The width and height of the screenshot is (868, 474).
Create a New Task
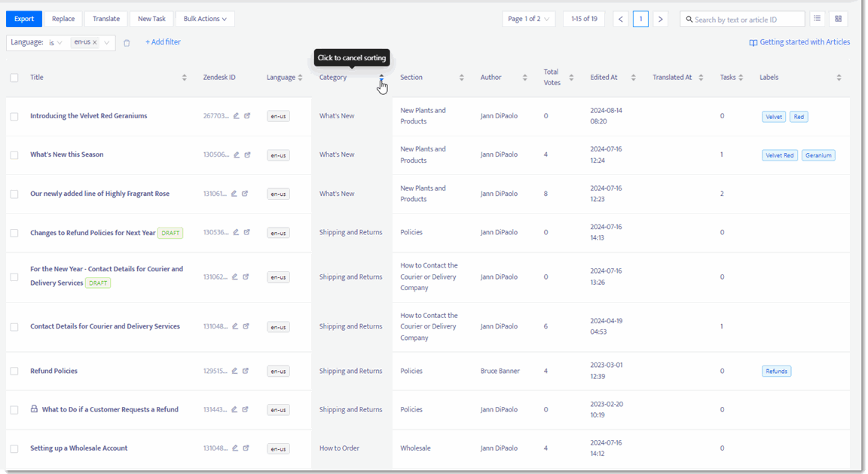tap(151, 19)
